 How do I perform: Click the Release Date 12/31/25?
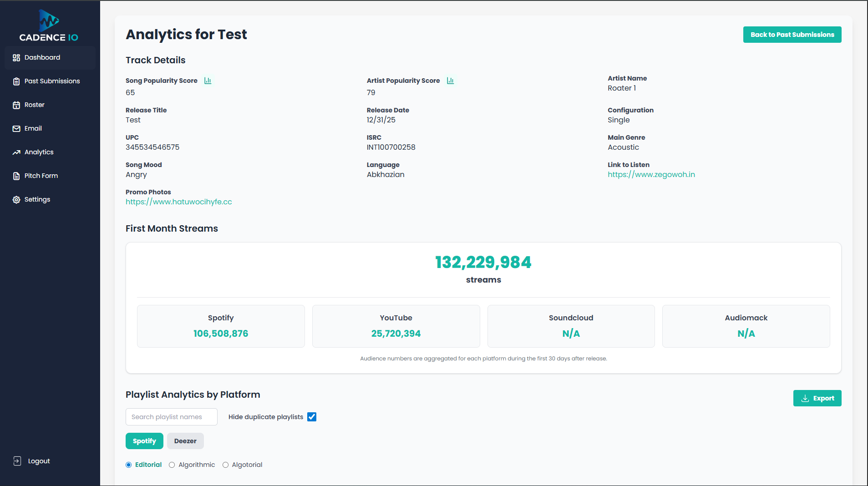381,120
